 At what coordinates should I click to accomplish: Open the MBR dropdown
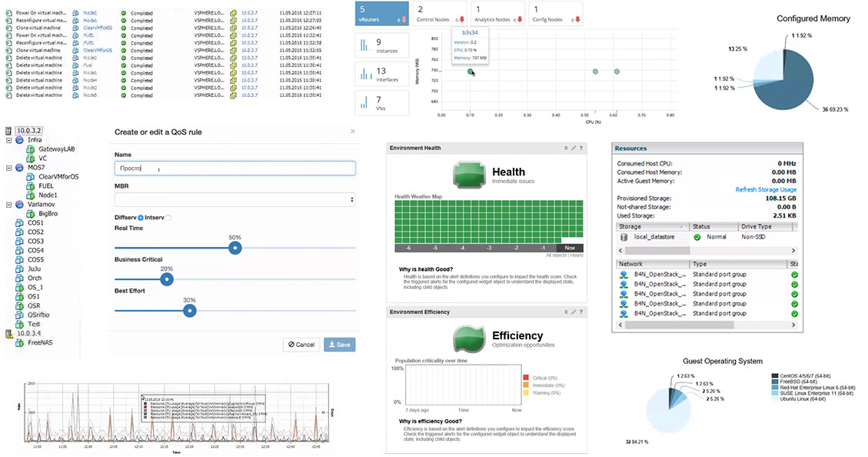coord(234,200)
